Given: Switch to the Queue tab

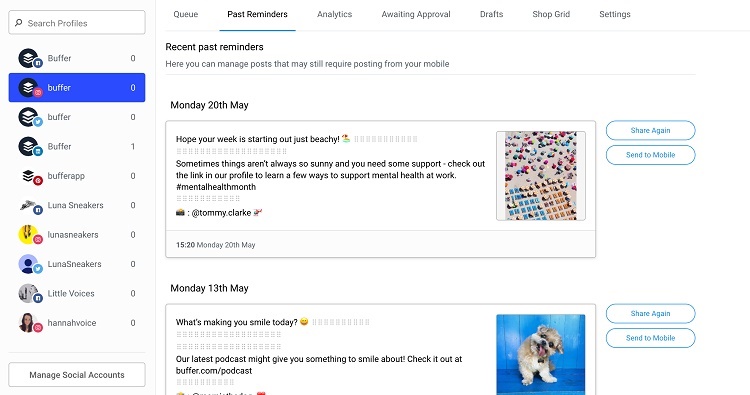Looking at the screenshot, I should tap(186, 14).
